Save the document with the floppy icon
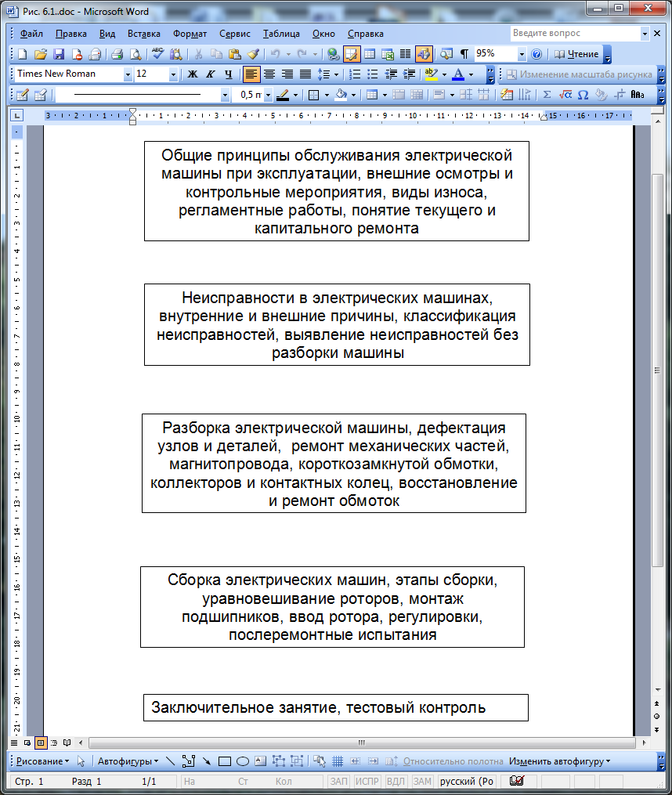672x795 pixels. click(x=59, y=54)
